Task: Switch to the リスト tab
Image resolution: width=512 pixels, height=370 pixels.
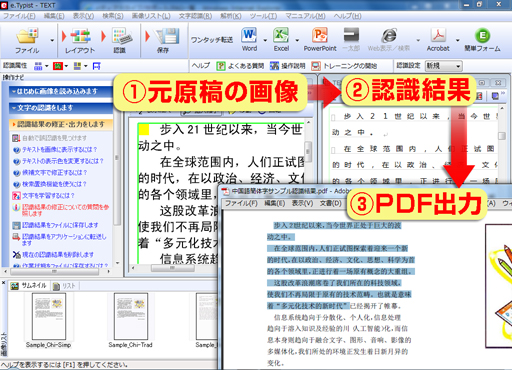Action: [x=65, y=286]
